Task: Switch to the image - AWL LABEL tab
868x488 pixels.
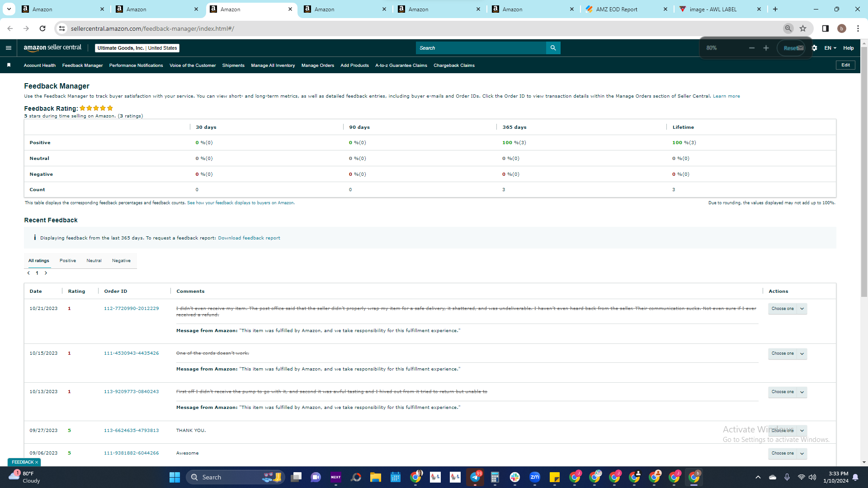Action: pyautogui.click(x=720, y=9)
